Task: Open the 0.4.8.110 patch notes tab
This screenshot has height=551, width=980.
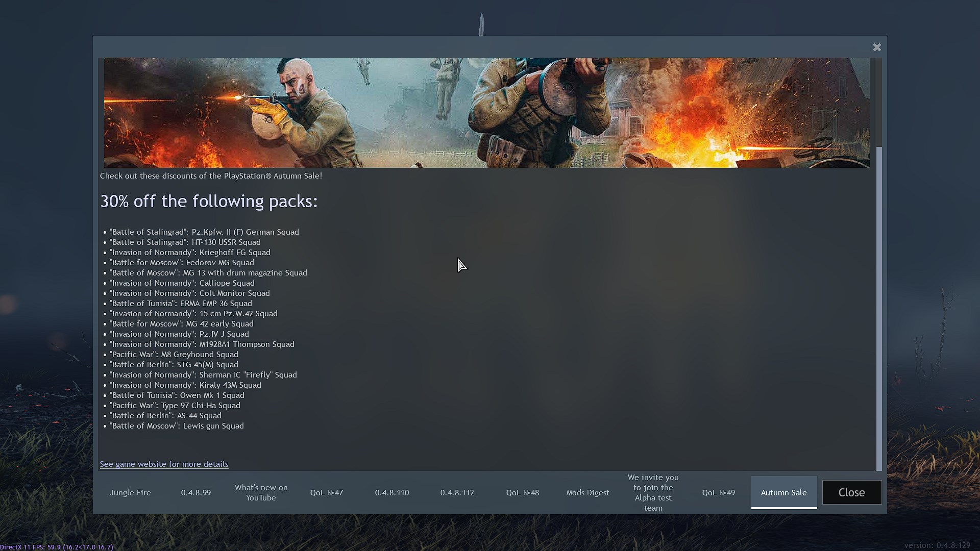Action: point(391,492)
